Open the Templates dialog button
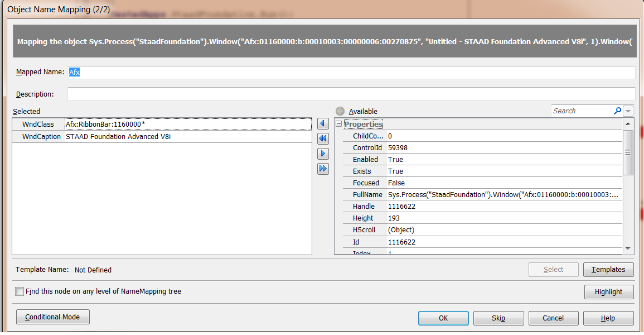Screen dimensions: 644x335 [x=608, y=270]
